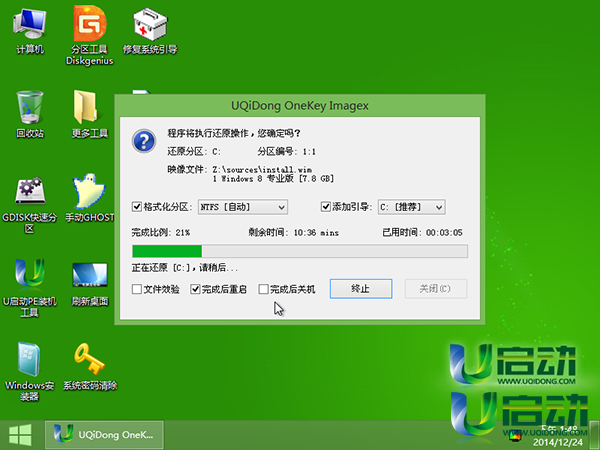This screenshot has width=600, height=450.
Task: Launch Windows安装器 icon
Action: point(29,371)
